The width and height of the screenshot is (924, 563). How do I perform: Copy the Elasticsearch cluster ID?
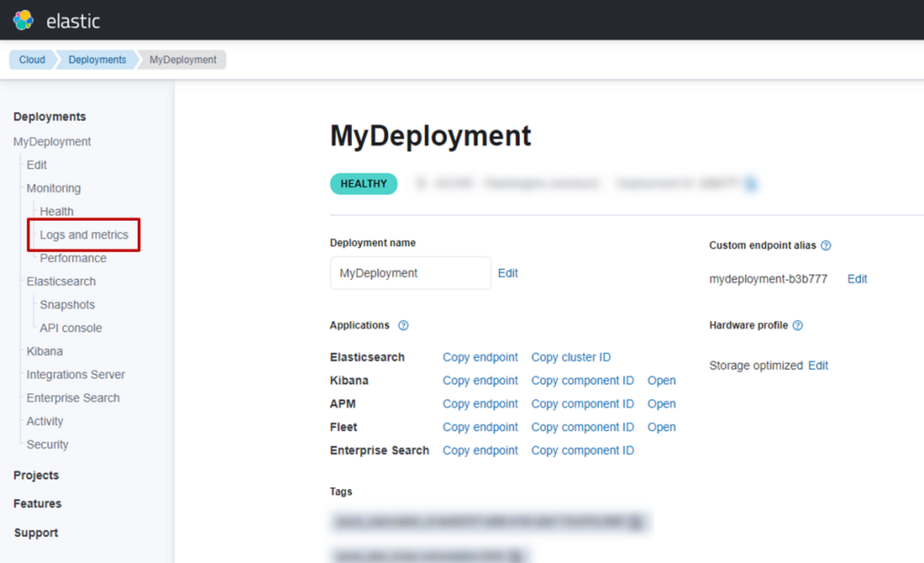tap(570, 357)
